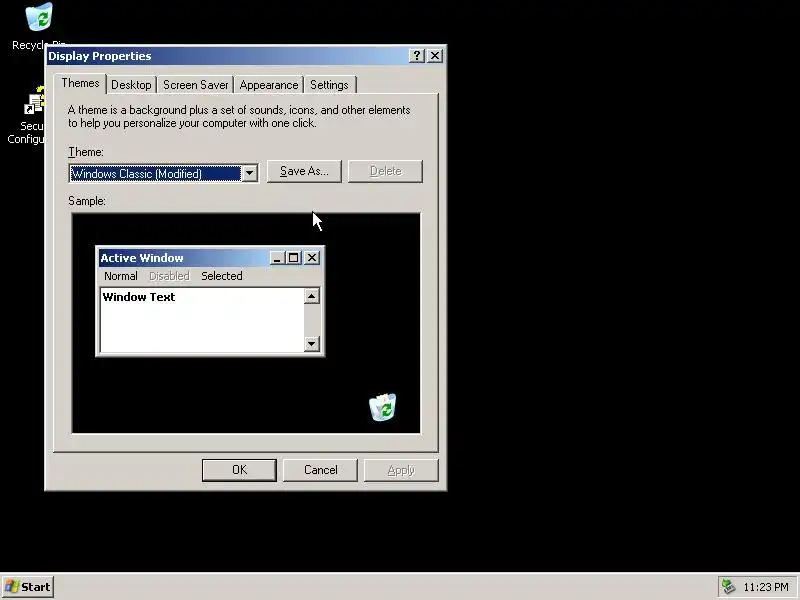Viewport: 800px width, 600px height.
Task: Click the sample window's minimize button
Action: point(277,258)
